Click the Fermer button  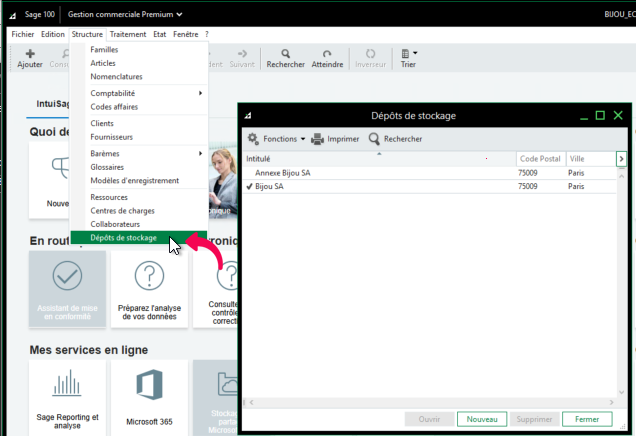[586, 419]
